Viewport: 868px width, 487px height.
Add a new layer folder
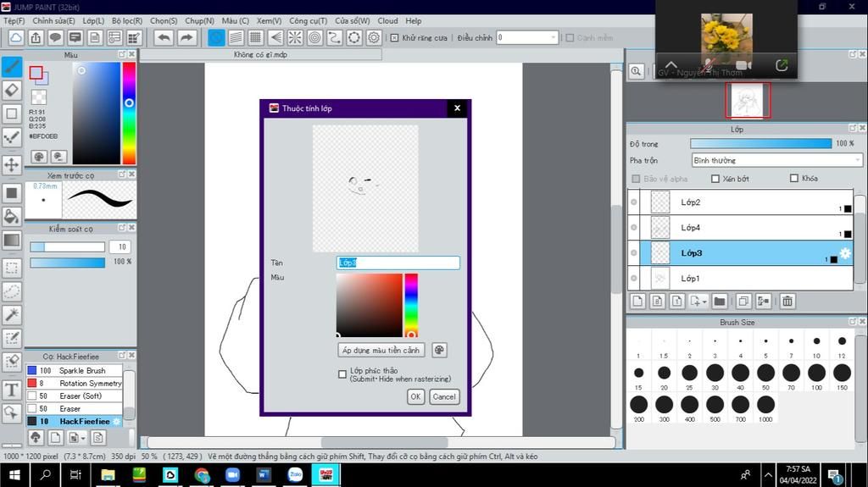click(719, 301)
